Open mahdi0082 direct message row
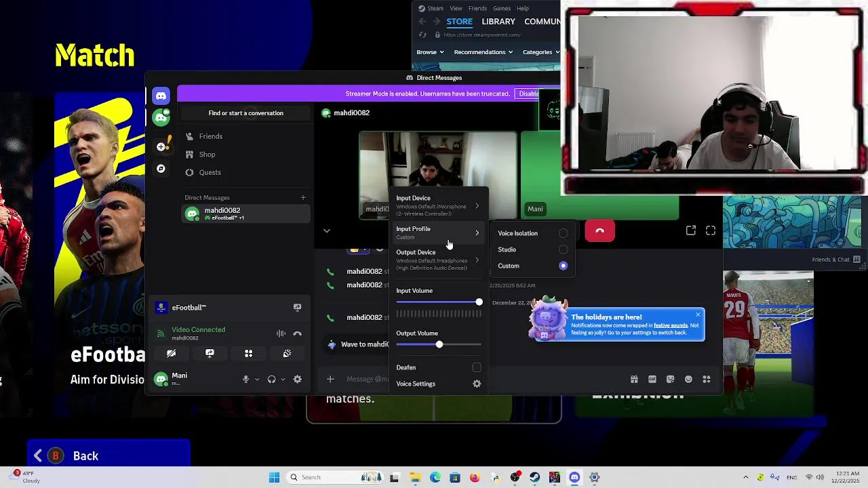 [245, 213]
